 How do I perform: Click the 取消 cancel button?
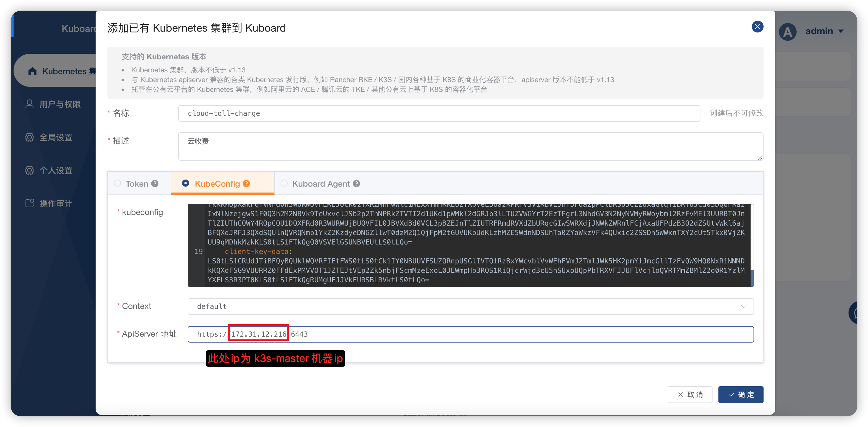[690, 394]
